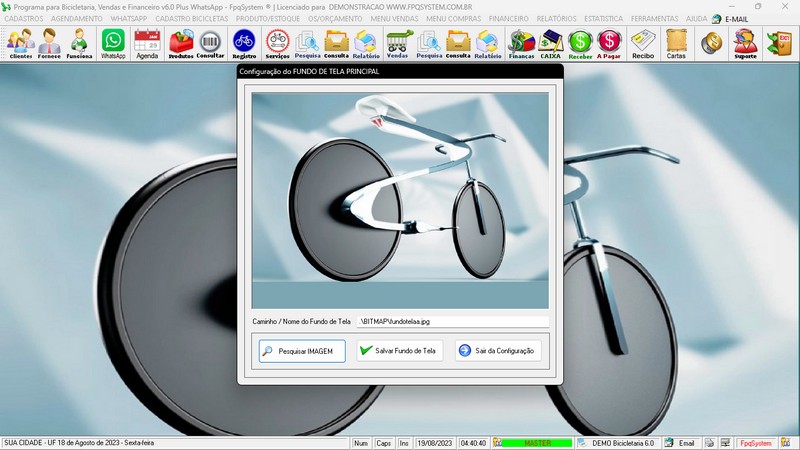This screenshot has height=450, width=800.
Task: Open the FERRAMENTAS menu
Action: pyautogui.click(x=655, y=18)
